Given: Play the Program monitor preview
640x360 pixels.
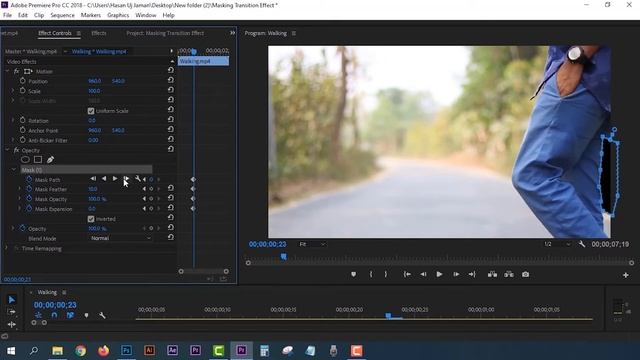Looking at the screenshot, I should (439, 275).
